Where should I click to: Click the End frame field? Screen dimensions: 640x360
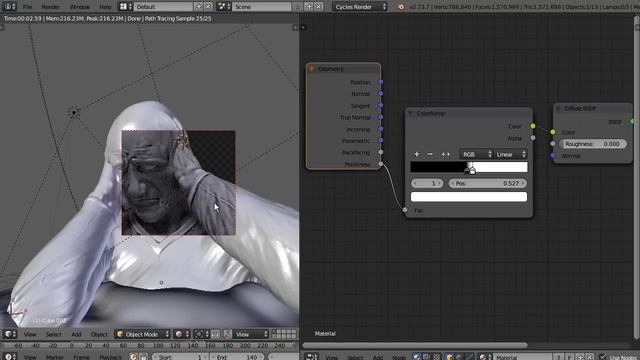point(238,357)
